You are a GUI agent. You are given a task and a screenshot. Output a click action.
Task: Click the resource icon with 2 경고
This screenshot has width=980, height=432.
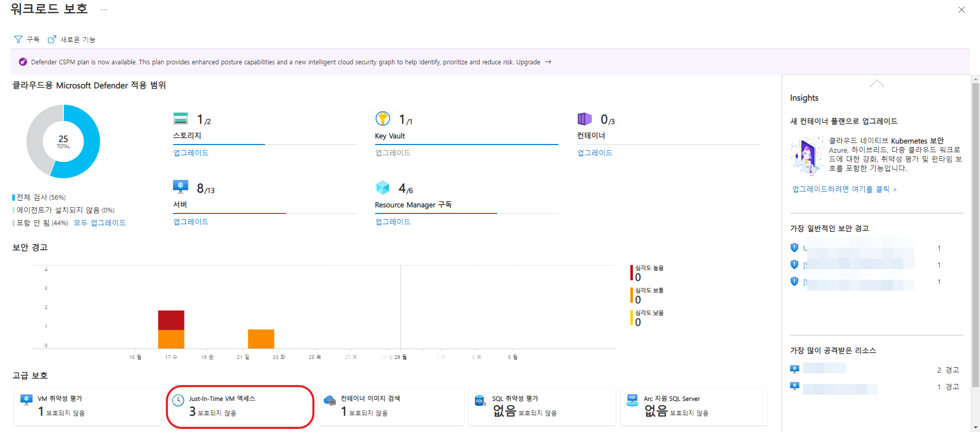(x=795, y=369)
